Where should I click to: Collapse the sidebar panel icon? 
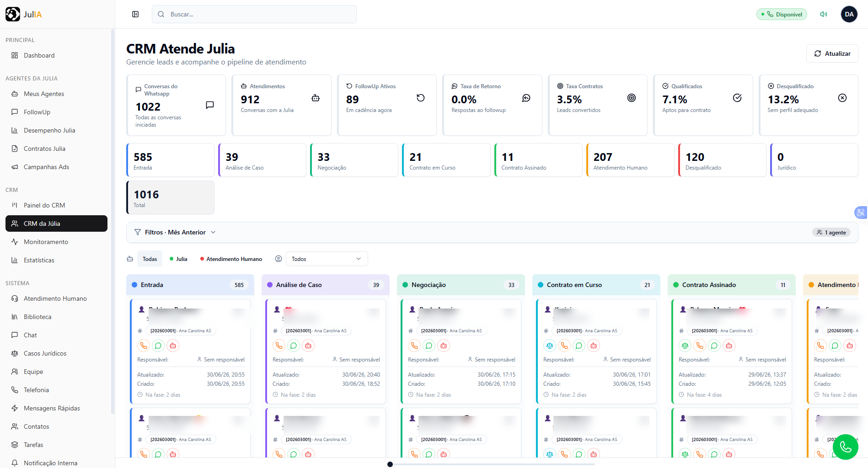[135, 14]
